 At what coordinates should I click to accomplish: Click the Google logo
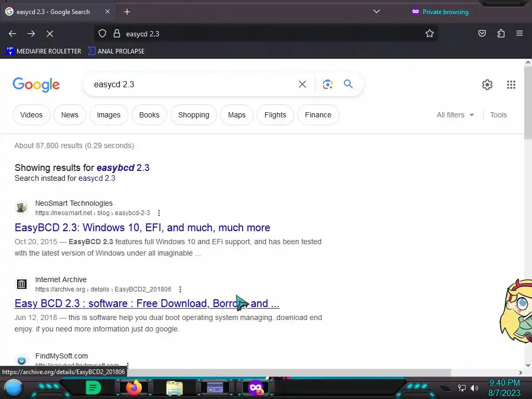click(36, 85)
